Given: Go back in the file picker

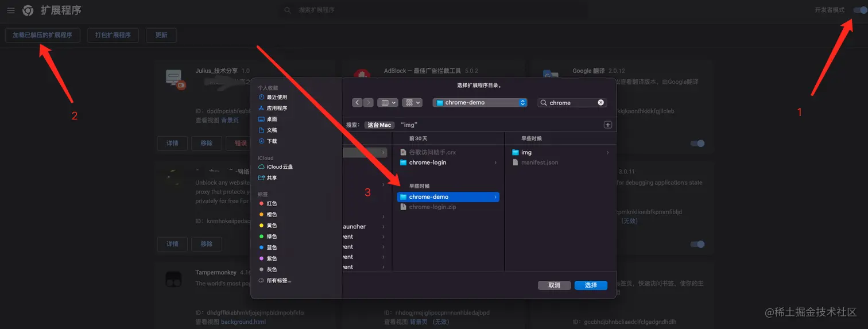Looking at the screenshot, I should coord(357,102).
